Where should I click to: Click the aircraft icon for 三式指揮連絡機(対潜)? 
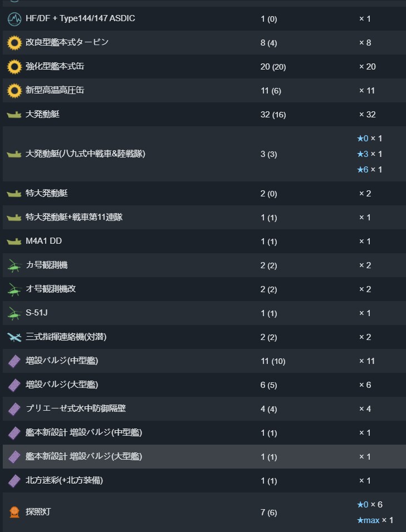click(x=14, y=337)
